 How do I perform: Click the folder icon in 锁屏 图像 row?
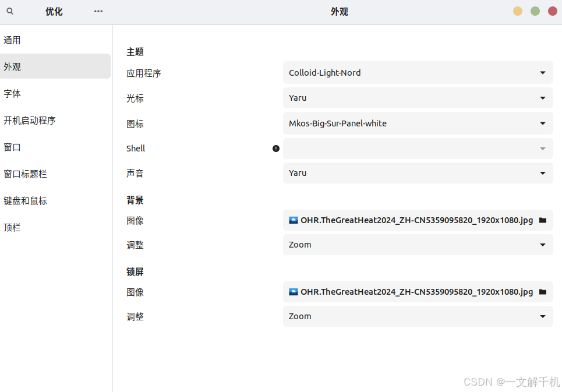tap(543, 292)
